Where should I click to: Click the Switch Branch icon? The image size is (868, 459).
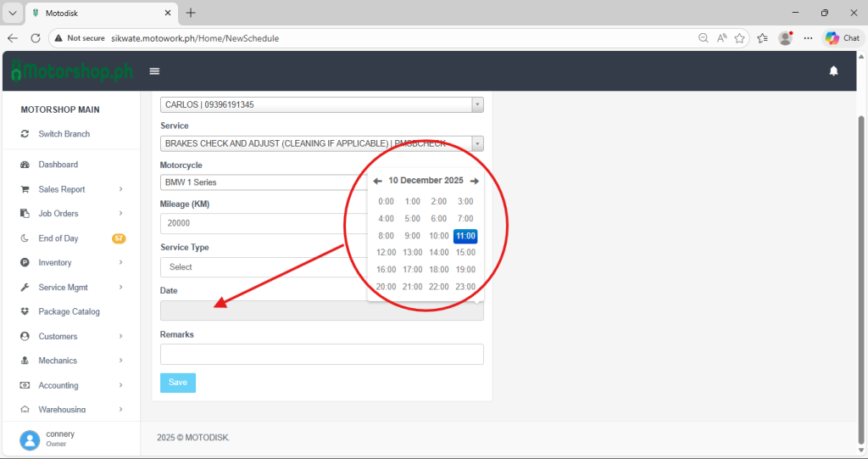tap(25, 134)
